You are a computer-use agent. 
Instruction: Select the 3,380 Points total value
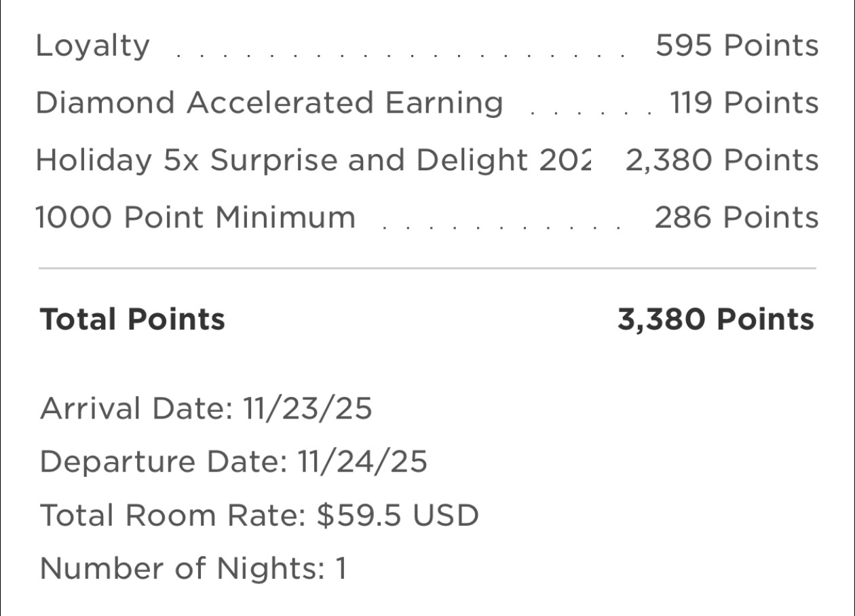click(x=716, y=319)
